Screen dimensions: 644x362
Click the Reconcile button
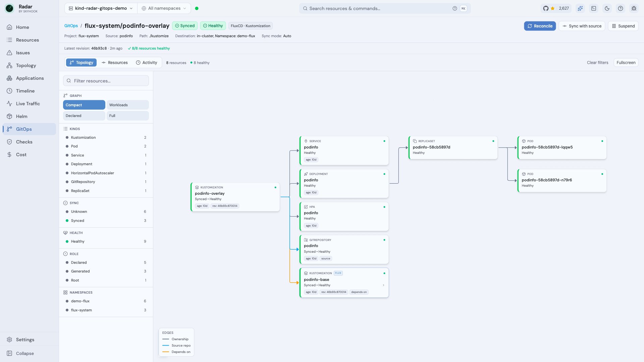pyautogui.click(x=540, y=26)
